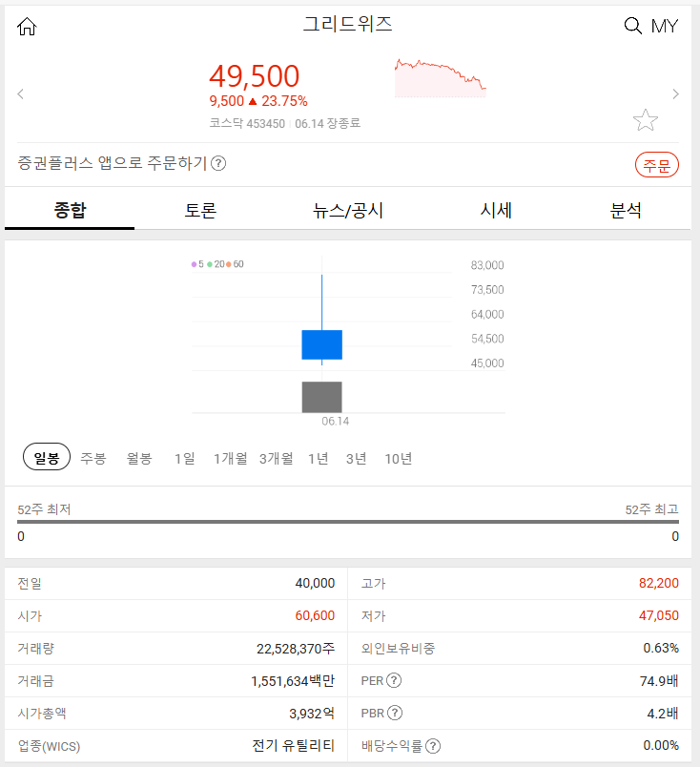This screenshot has width=700, height=767.
Task: Click the 그리드위즈 stock title
Action: [348, 24]
